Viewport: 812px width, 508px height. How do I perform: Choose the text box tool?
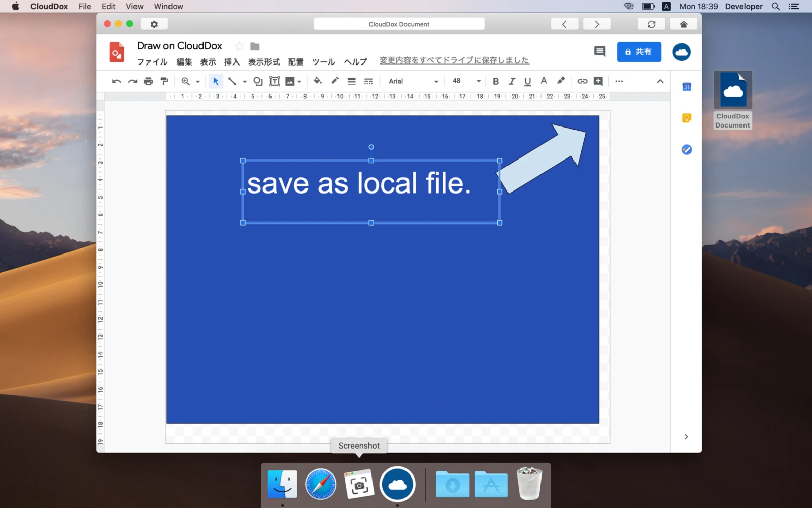275,81
